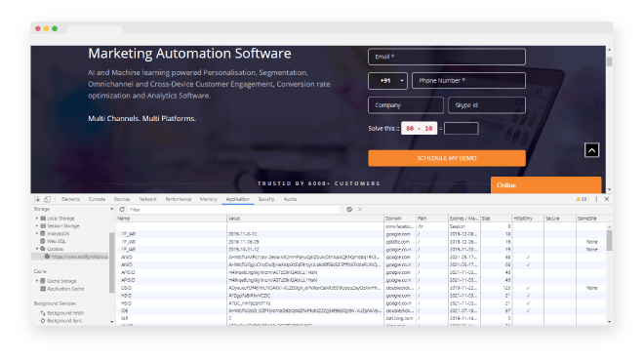Open Background Sync service icon

point(43,321)
